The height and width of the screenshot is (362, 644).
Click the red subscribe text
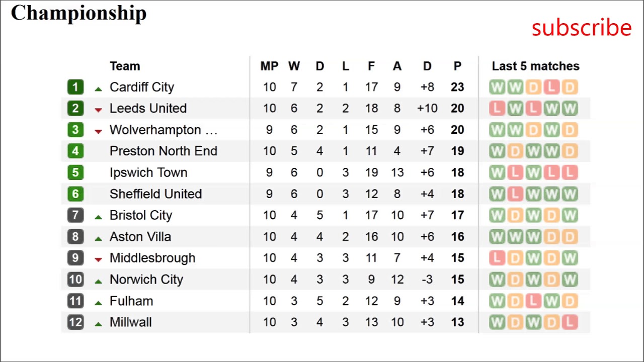581,28
